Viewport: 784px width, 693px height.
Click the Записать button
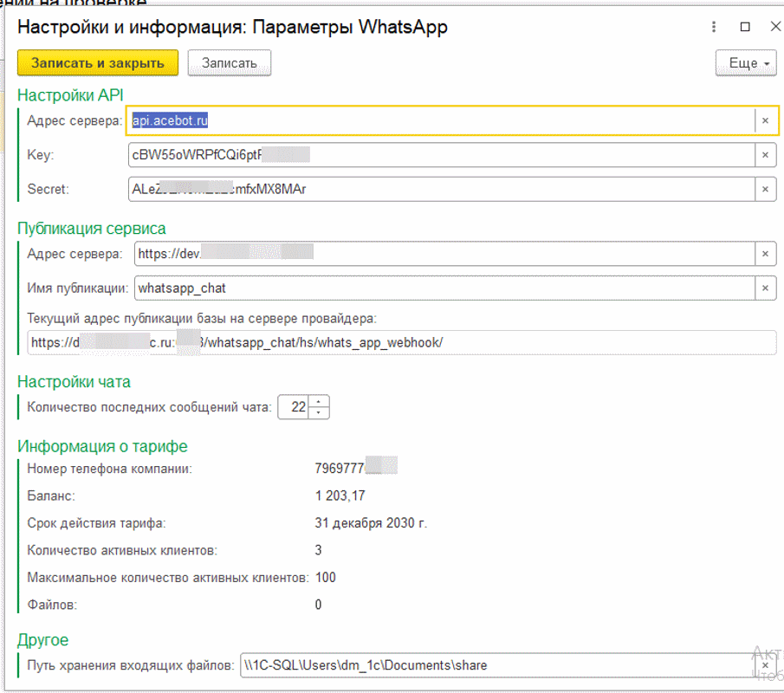point(230,63)
